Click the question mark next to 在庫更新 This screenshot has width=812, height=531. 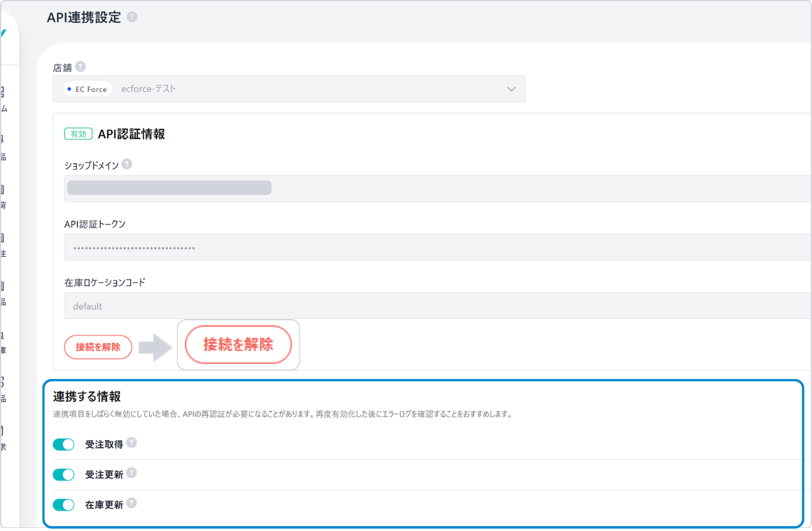pyautogui.click(x=131, y=503)
